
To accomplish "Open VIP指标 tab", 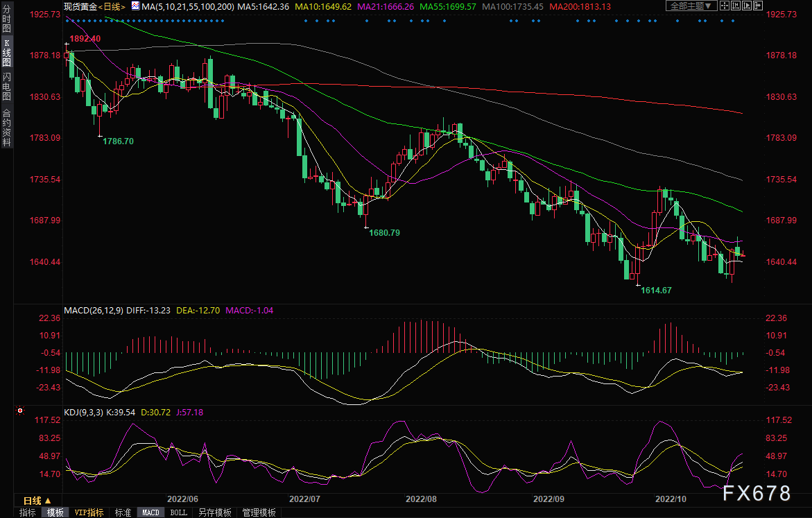I will (x=89, y=512).
